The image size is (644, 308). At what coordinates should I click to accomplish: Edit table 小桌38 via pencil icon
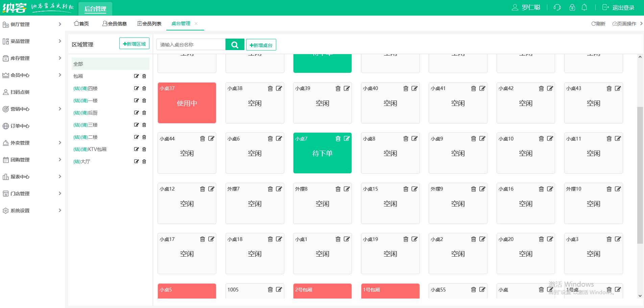[x=279, y=88]
